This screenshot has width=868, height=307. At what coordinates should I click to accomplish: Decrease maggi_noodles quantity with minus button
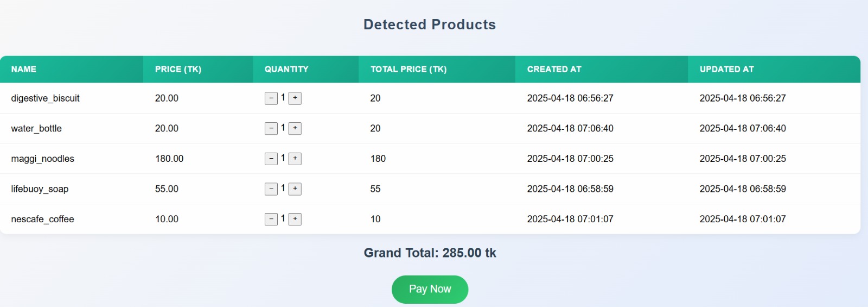click(271, 159)
